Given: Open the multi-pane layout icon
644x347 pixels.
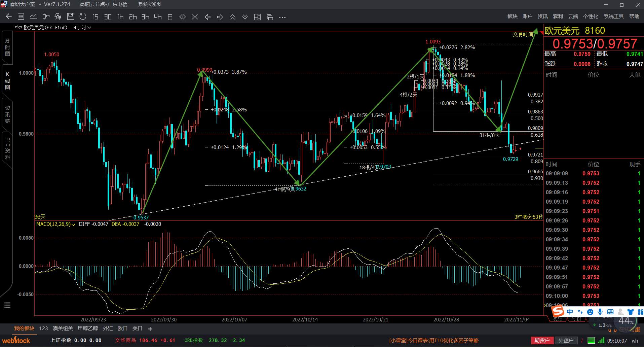Looking at the screenshot, I should pyautogui.click(x=257, y=17).
